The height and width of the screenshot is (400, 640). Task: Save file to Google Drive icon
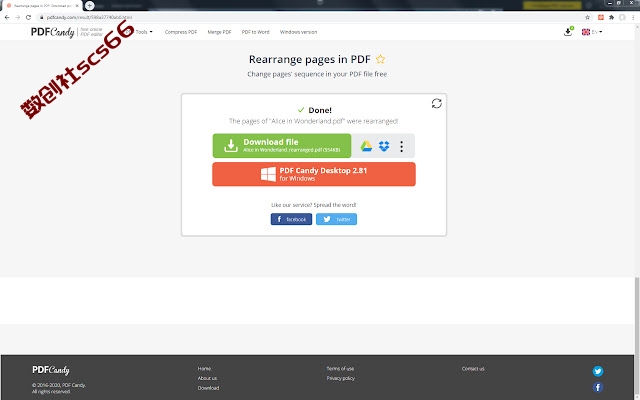click(x=366, y=146)
